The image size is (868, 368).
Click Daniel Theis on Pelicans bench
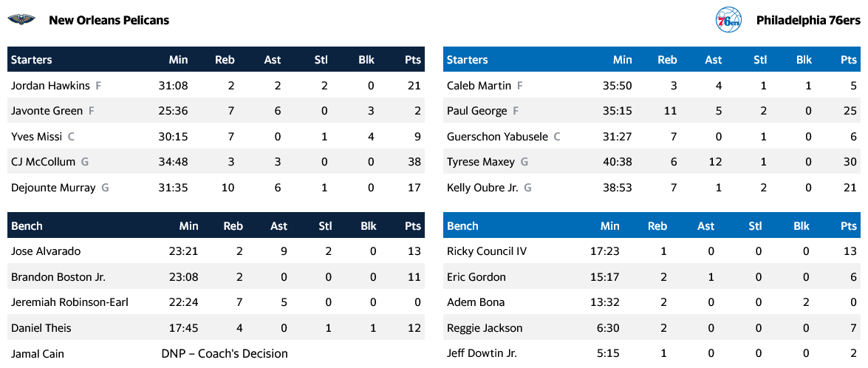41,328
